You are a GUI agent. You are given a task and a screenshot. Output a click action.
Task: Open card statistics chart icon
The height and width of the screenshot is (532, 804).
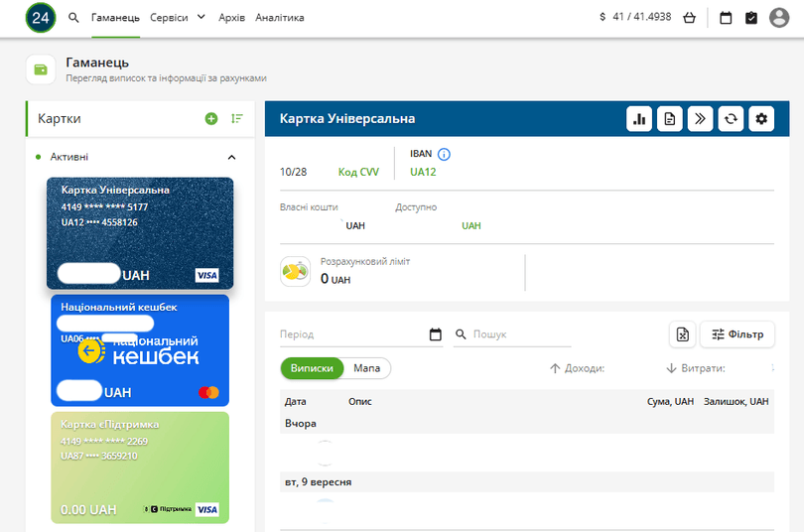point(639,119)
